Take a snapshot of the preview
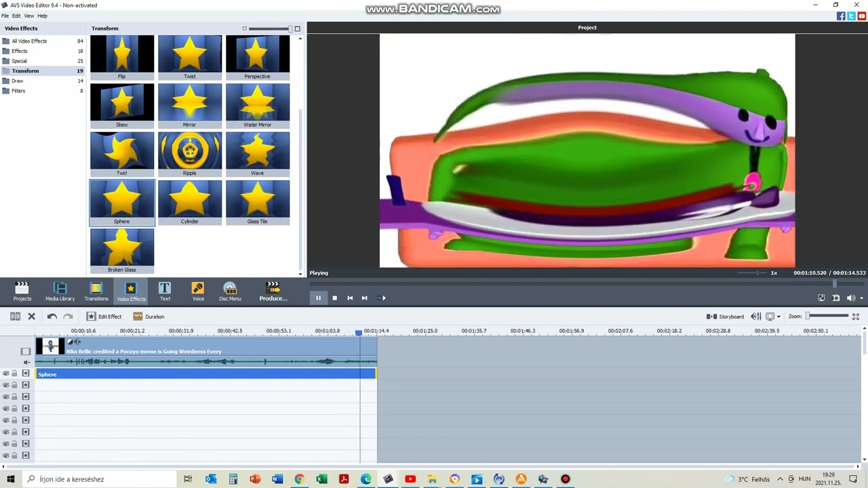Screen dimensions: 868x488 point(836,298)
